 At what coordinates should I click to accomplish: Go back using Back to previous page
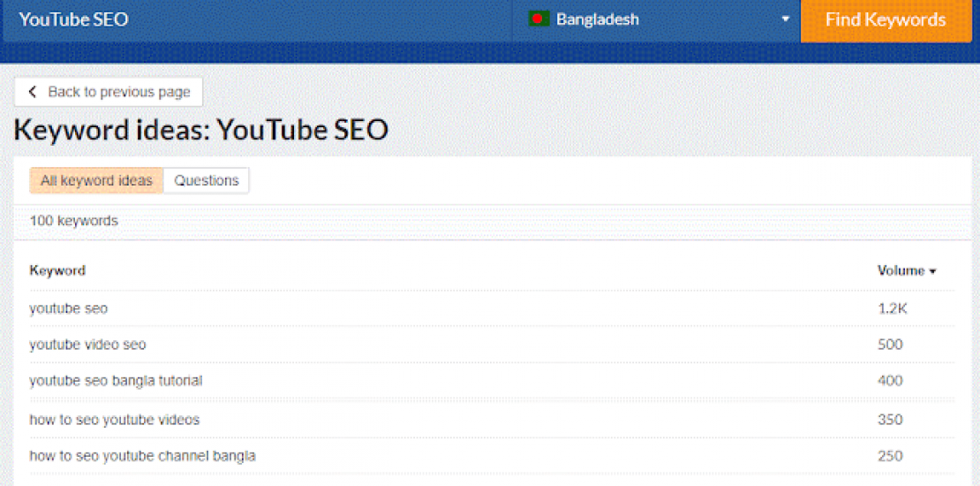pyautogui.click(x=118, y=92)
